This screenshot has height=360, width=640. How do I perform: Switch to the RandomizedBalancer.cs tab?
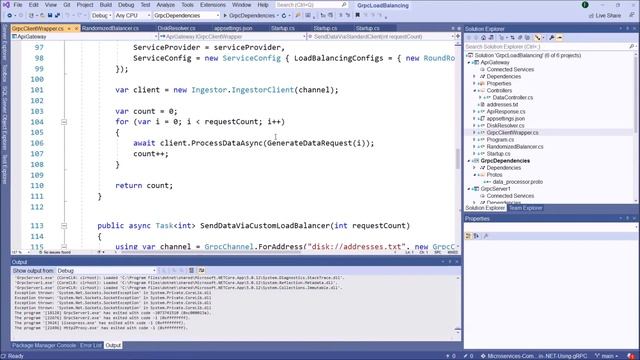(110, 28)
